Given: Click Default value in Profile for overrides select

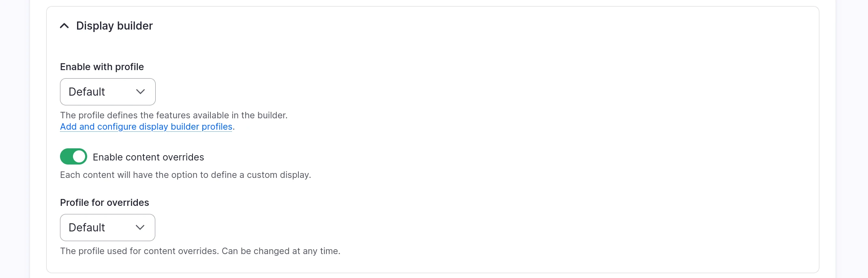Looking at the screenshot, I should 87,228.
